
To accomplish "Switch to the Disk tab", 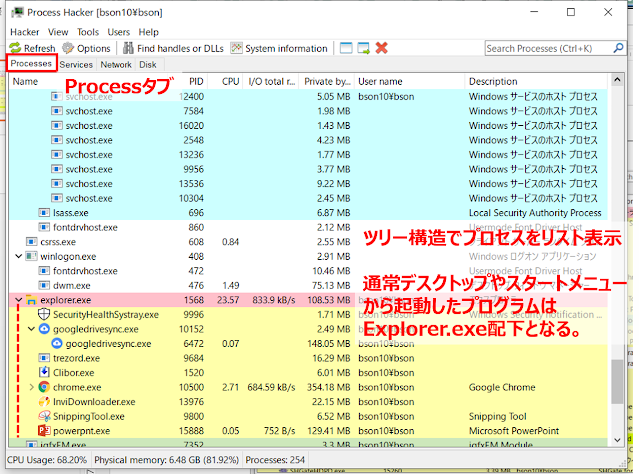I will click(148, 65).
